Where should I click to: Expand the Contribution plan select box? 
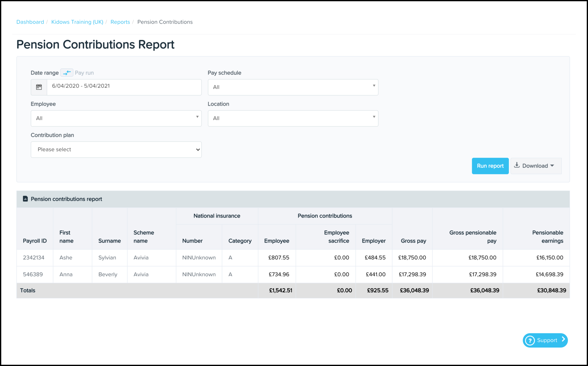(116, 149)
